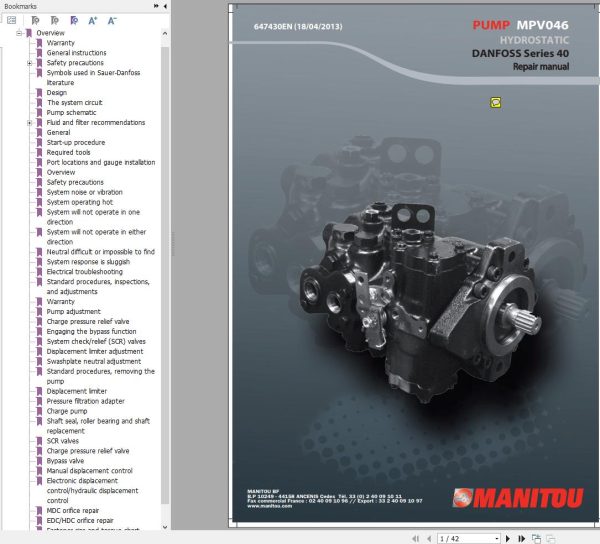Open the yellow comment note on the page
The image size is (600, 544).
(x=496, y=102)
